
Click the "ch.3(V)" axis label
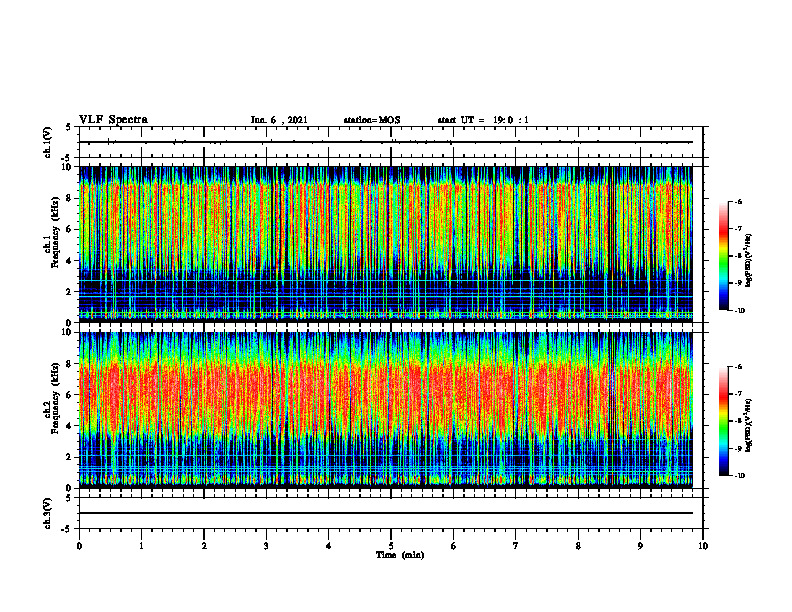47,513
